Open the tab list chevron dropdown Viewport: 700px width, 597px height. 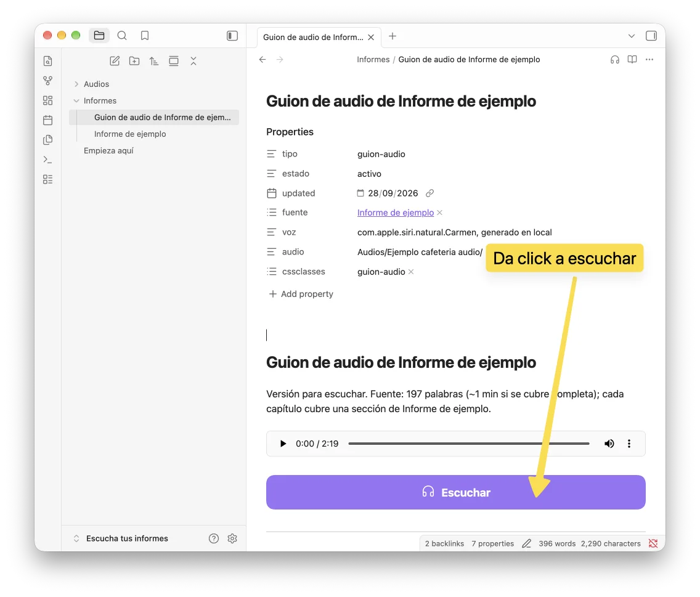tap(631, 36)
